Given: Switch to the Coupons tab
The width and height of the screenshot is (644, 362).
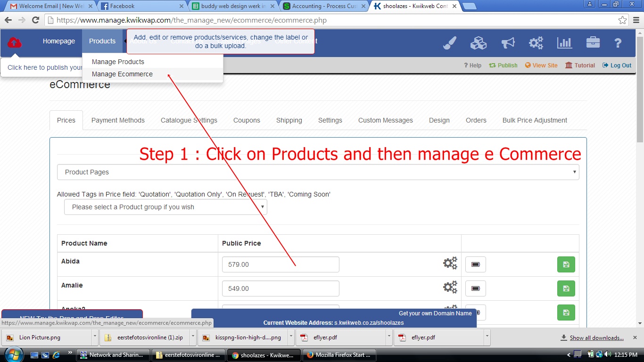Looking at the screenshot, I should (247, 120).
